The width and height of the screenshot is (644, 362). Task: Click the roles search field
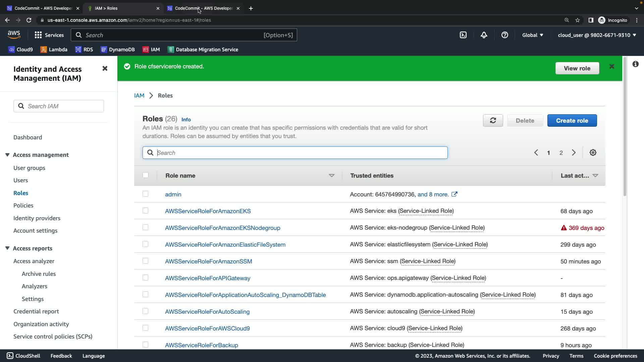(295, 153)
